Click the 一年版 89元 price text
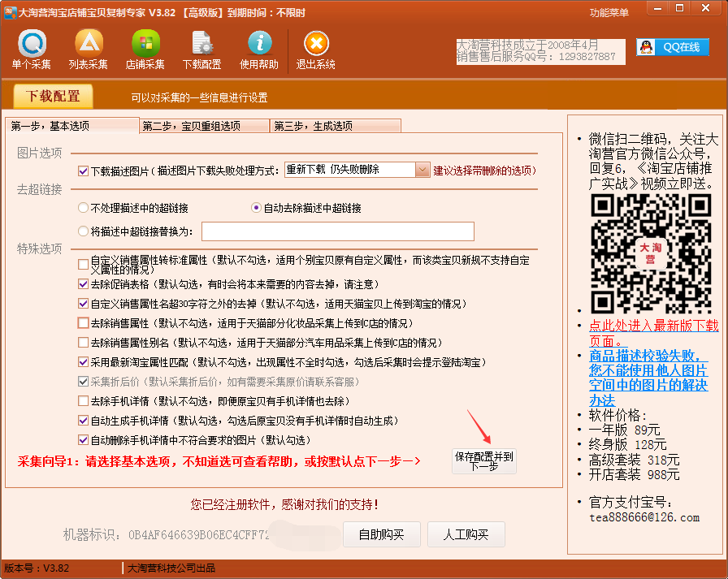The image size is (728, 579). 625,430
